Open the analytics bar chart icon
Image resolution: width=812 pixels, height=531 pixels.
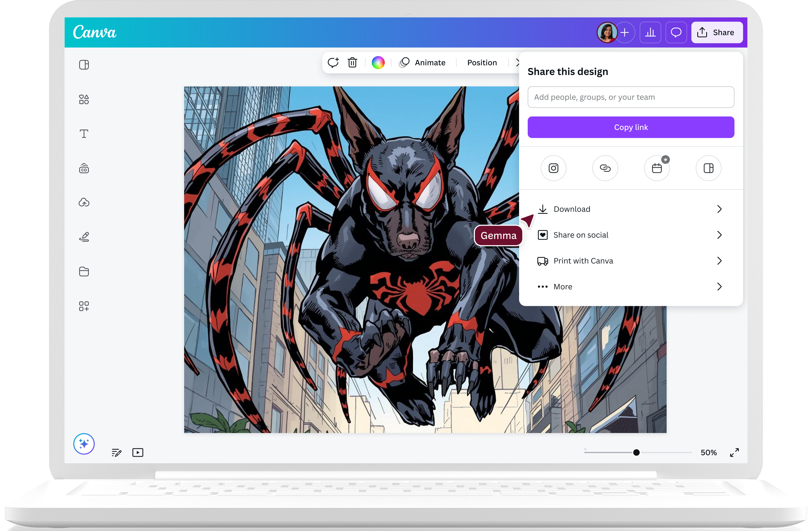650,32
